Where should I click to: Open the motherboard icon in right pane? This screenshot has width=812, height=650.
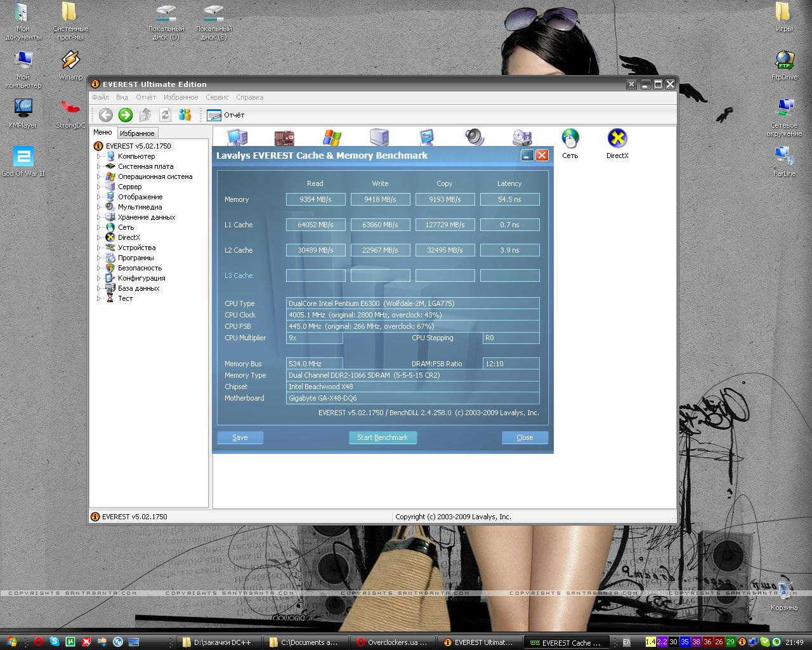click(284, 138)
